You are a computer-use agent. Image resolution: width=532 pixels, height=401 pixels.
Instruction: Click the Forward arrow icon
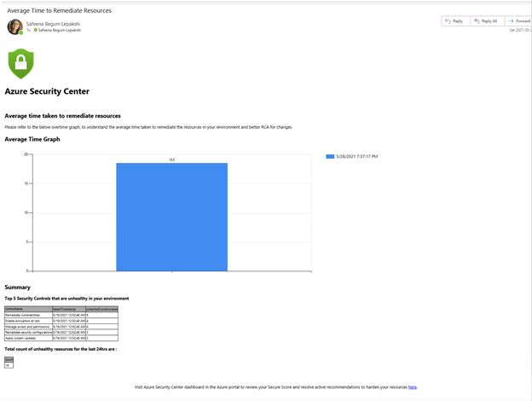pyautogui.click(x=511, y=21)
